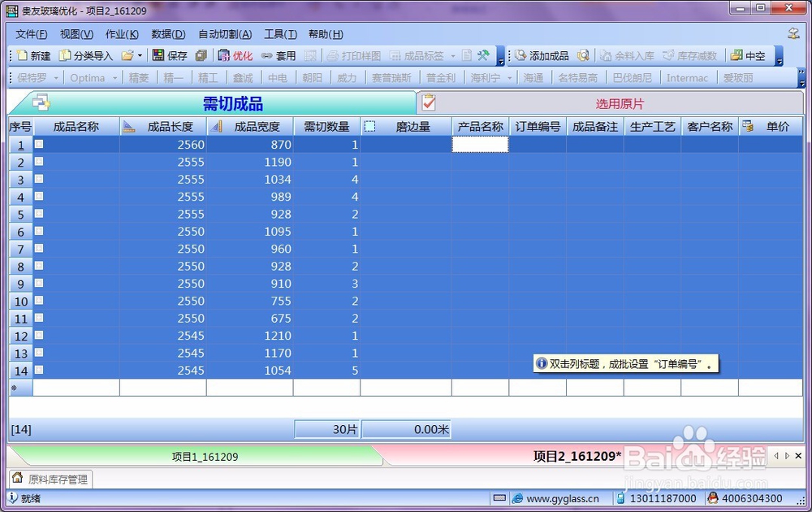
Task: Click the 名特易高 machine button
Action: point(577,78)
